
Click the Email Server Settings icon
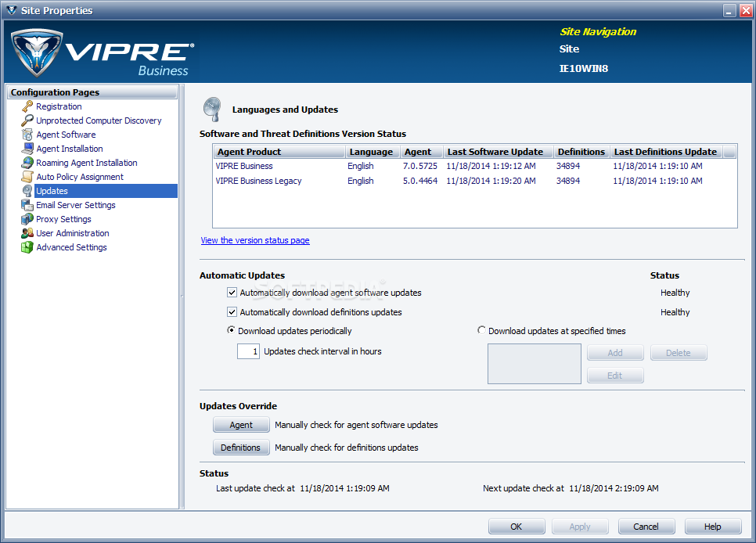click(x=27, y=204)
